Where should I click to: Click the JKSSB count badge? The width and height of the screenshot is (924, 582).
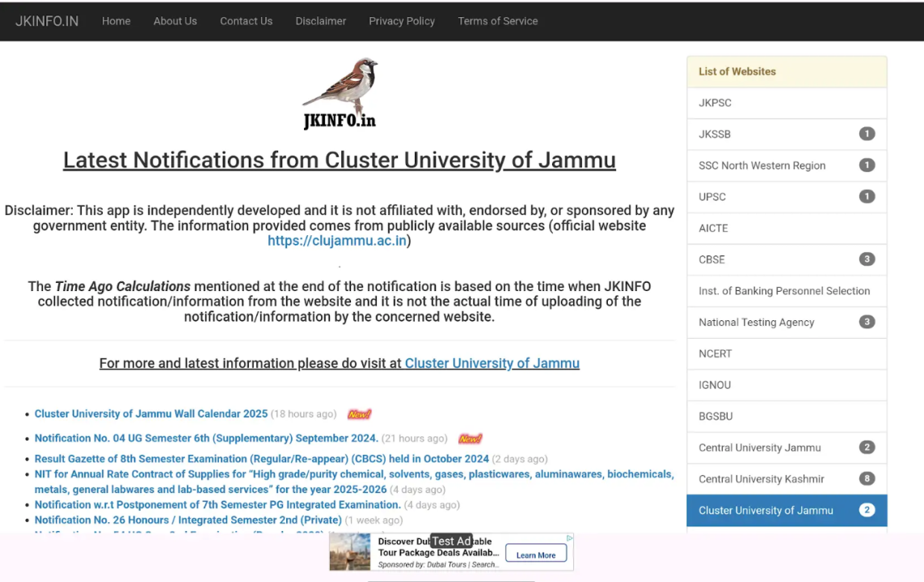(867, 133)
